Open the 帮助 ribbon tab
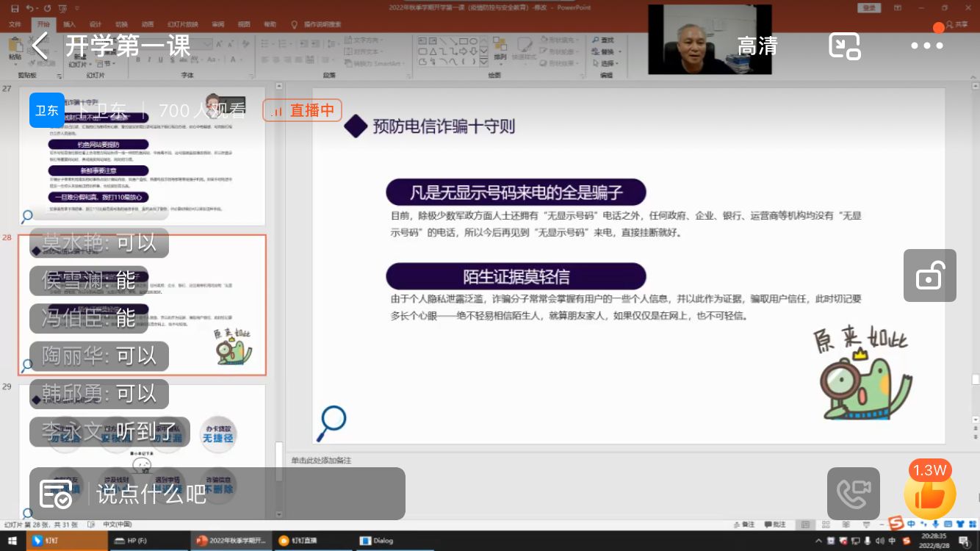 tap(270, 24)
